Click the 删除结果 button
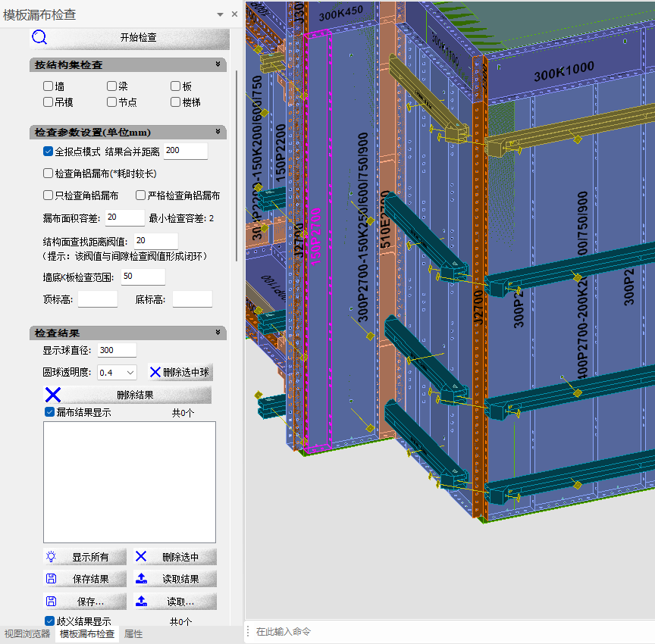655x644 pixels. tap(127, 395)
